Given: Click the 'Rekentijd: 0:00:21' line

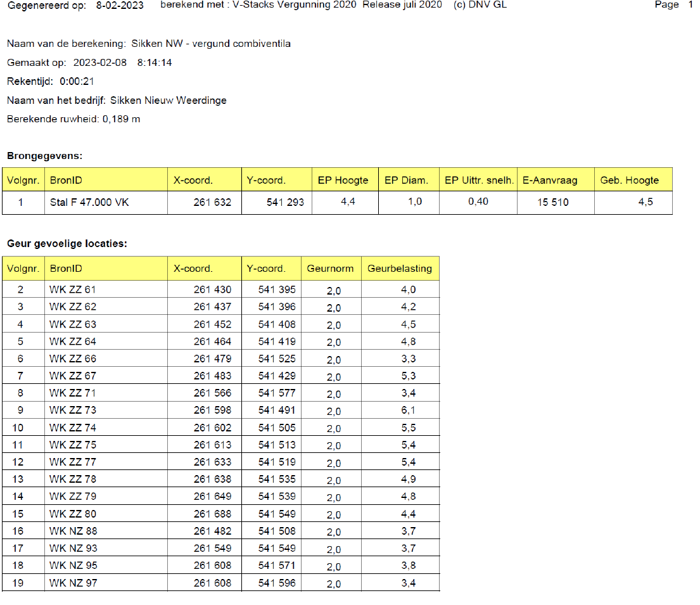Looking at the screenshot, I should click(x=51, y=81).
